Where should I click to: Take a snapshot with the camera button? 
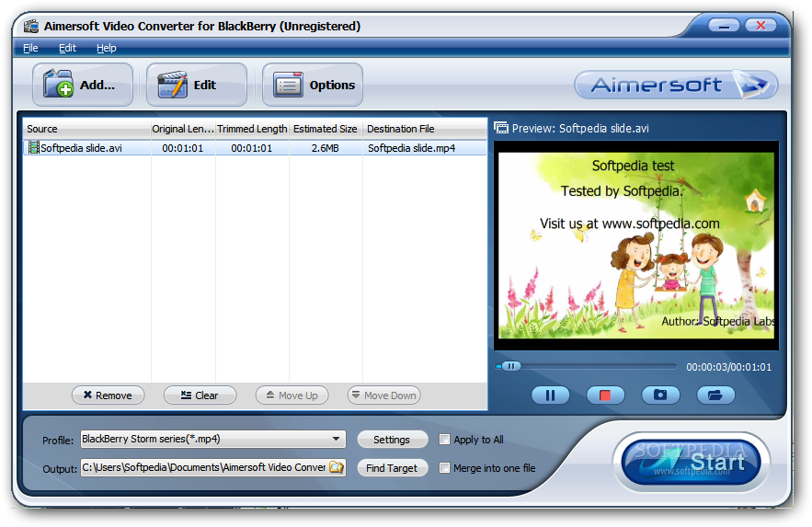(660, 395)
